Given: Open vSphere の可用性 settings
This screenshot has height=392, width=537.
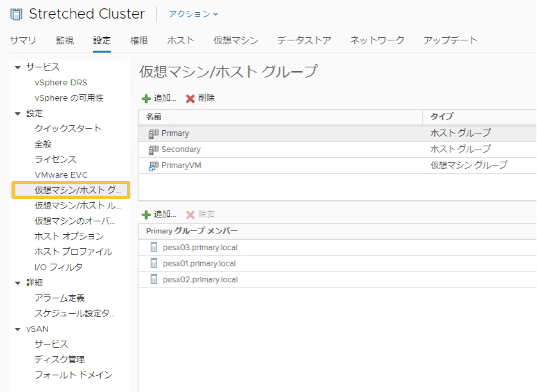Looking at the screenshot, I should point(69,98).
